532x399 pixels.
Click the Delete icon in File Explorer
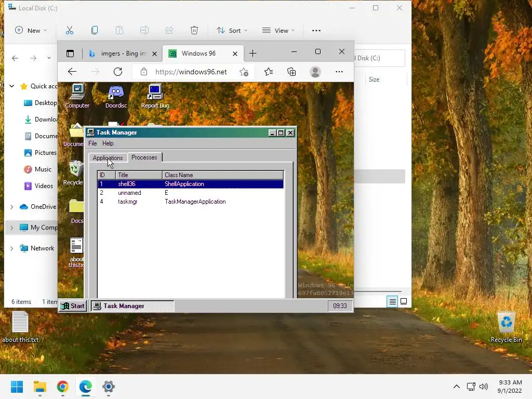194,31
